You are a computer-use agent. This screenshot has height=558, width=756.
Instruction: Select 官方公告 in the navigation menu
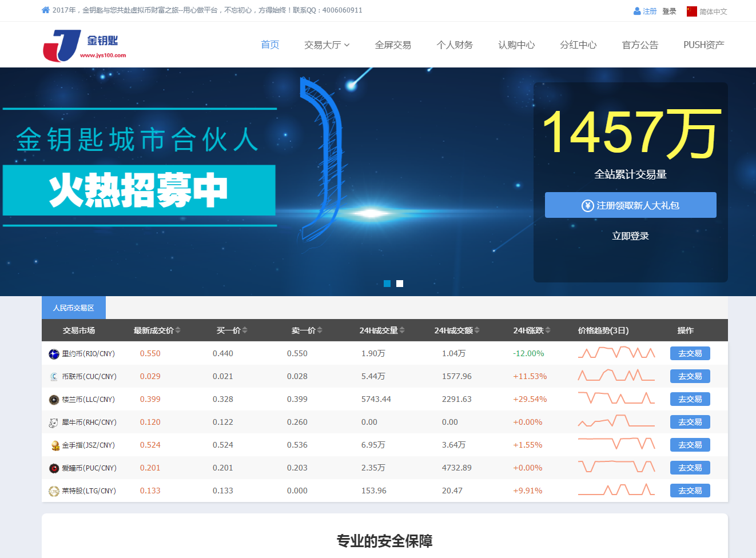tap(640, 45)
